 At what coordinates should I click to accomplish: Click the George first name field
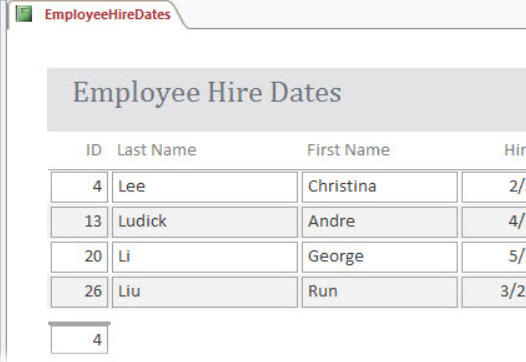(379, 257)
